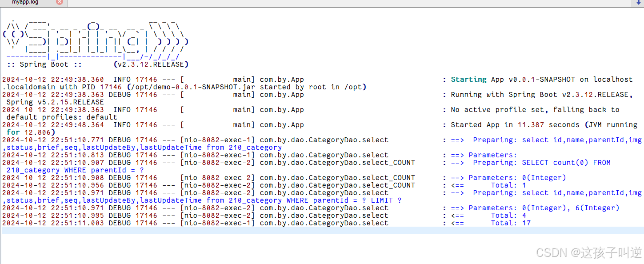Click 'Started App in 11.387 seconds' message

[515, 125]
